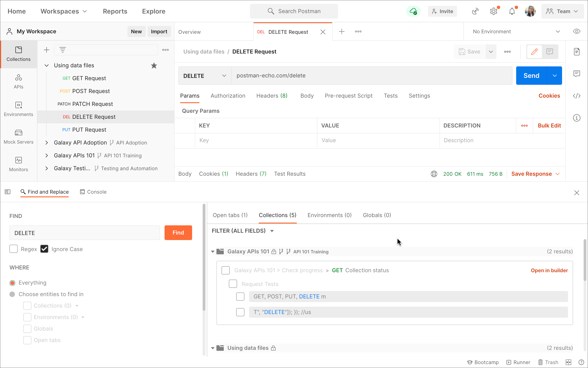Check the 'T", "DELETE"' result checkbox

click(x=240, y=312)
